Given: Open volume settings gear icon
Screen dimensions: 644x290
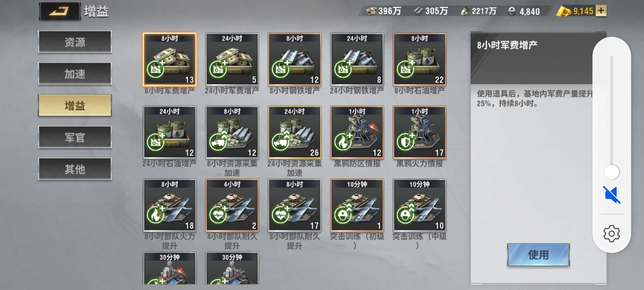Looking at the screenshot, I should pos(612,234).
